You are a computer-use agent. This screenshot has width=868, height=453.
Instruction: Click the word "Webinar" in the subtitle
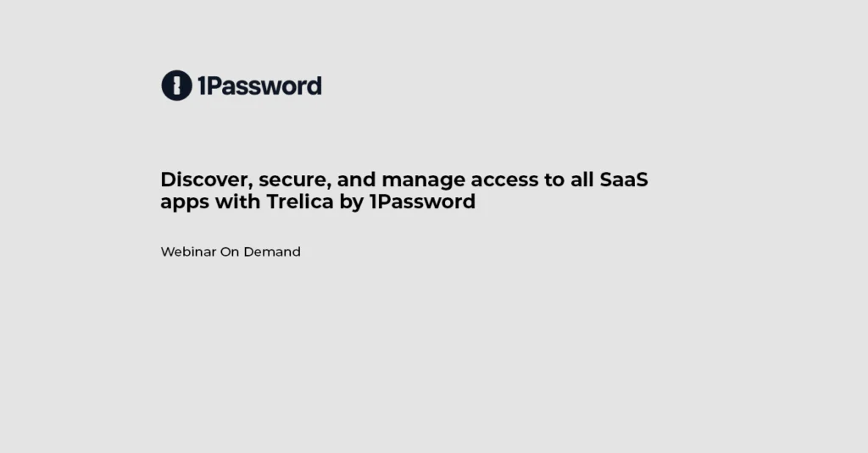188,251
